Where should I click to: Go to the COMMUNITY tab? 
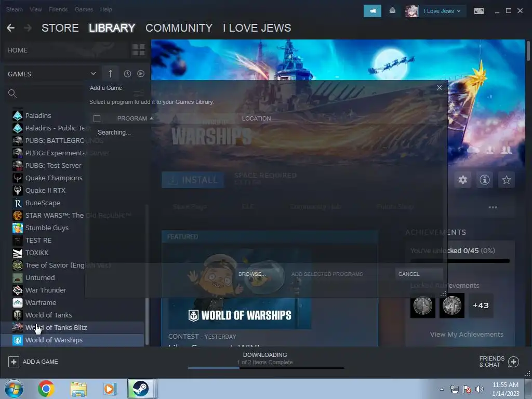[x=179, y=28]
